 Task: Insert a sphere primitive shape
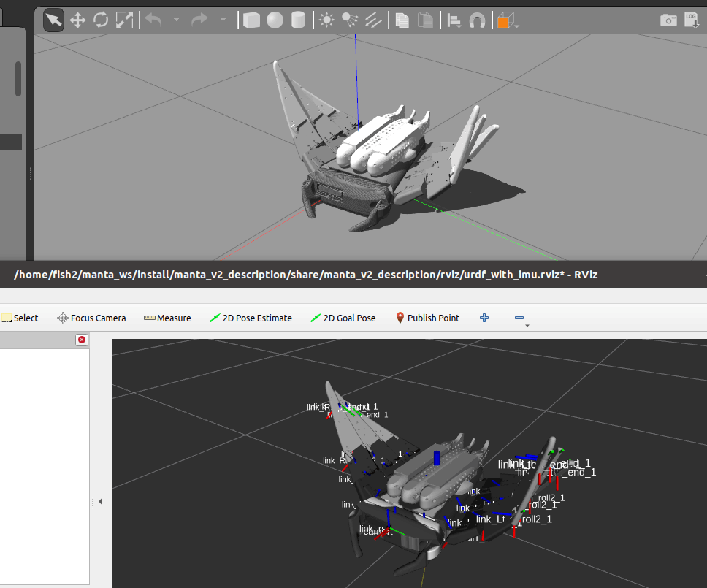pos(275,20)
